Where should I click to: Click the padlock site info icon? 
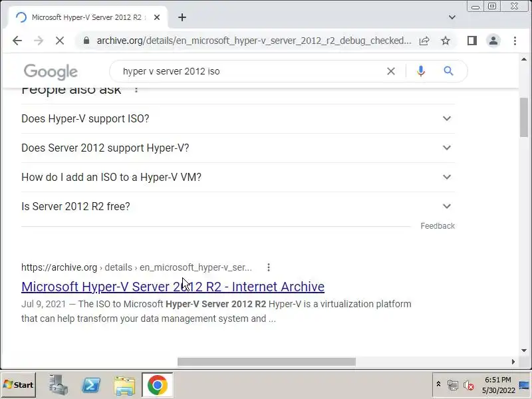[86, 41]
